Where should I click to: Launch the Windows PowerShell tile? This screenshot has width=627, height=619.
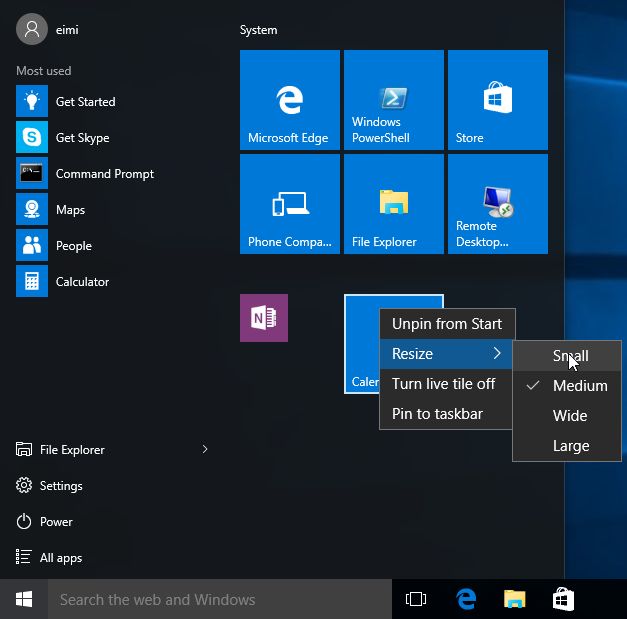(393, 100)
